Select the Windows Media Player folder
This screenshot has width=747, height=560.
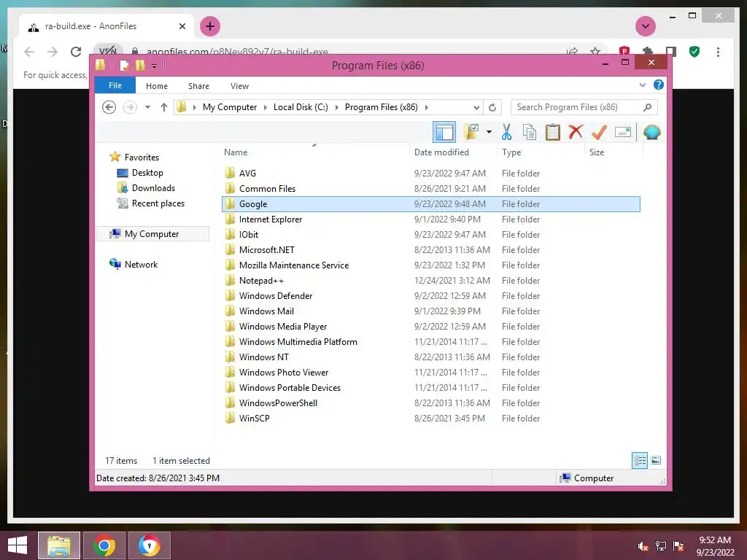[x=282, y=326]
